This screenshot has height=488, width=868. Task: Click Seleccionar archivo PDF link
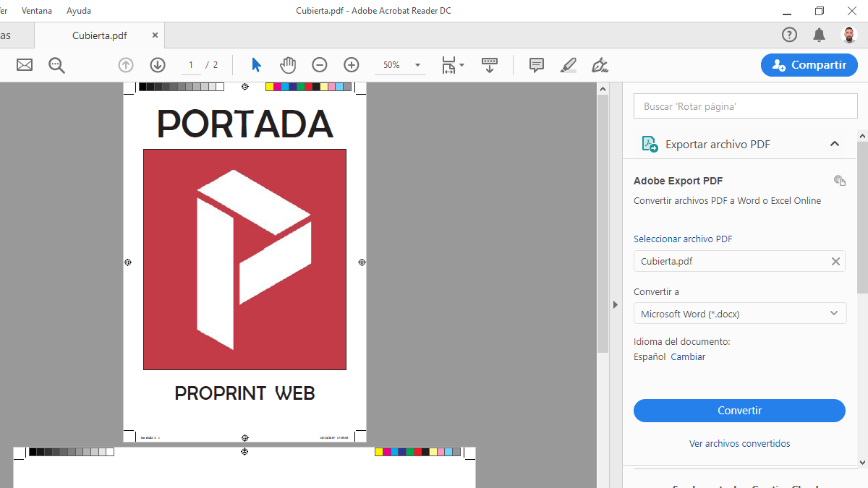[683, 239]
